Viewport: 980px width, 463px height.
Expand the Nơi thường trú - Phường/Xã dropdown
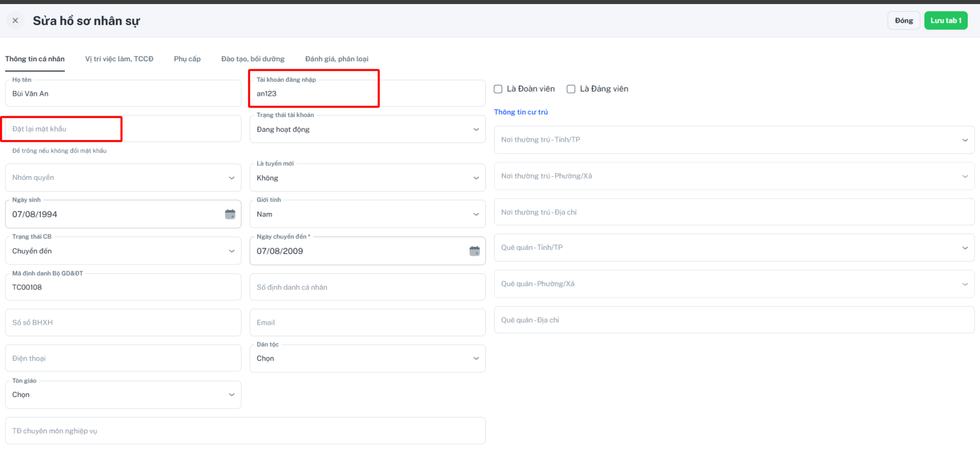pyautogui.click(x=734, y=176)
